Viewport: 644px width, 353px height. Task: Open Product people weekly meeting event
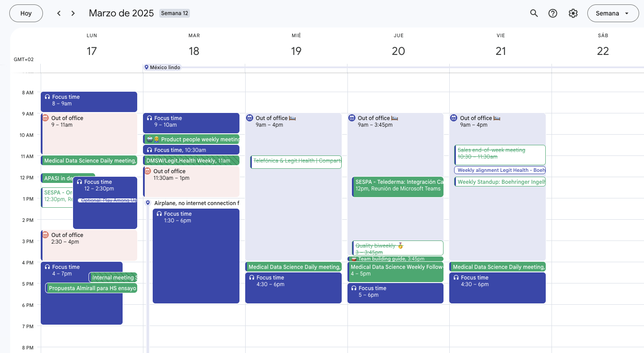pos(195,139)
